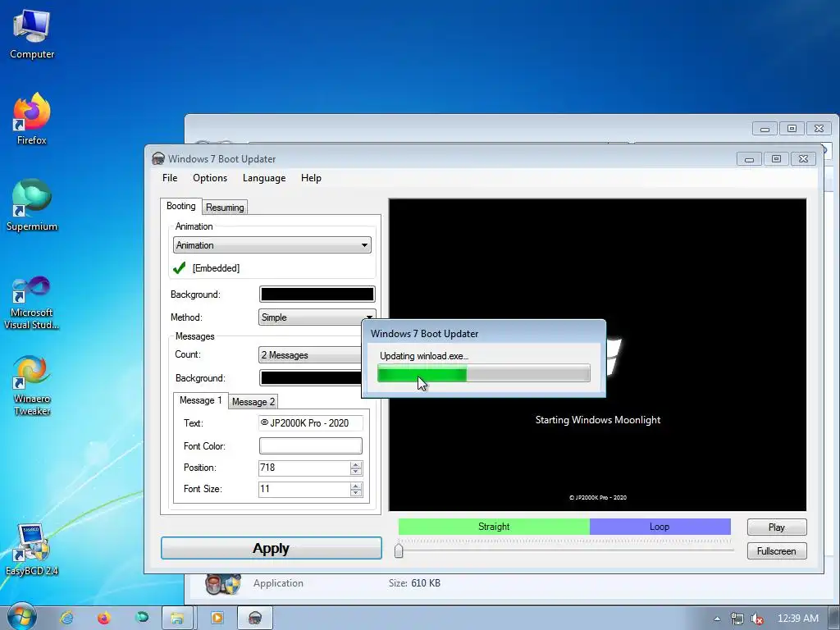The width and height of the screenshot is (840, 630).
Task: Click 'Starting Windows Moonlight' preview text
Action: (x=598, y=420)
